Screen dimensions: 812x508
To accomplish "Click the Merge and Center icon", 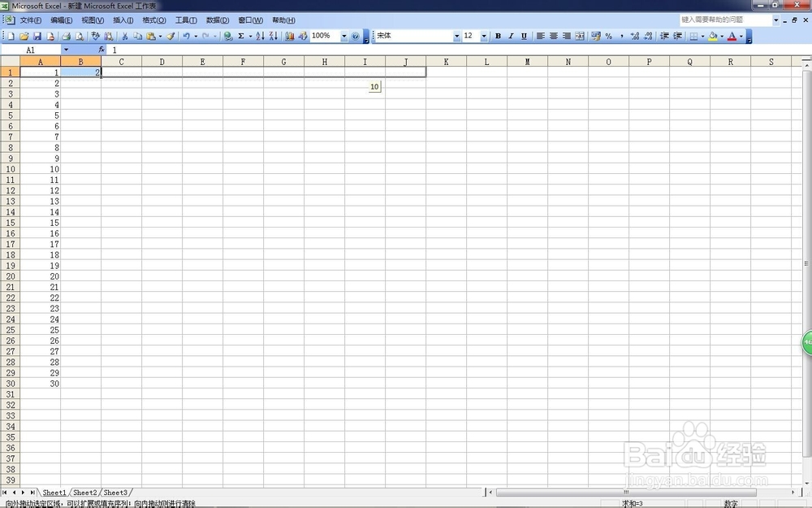I will click(581, 37).
